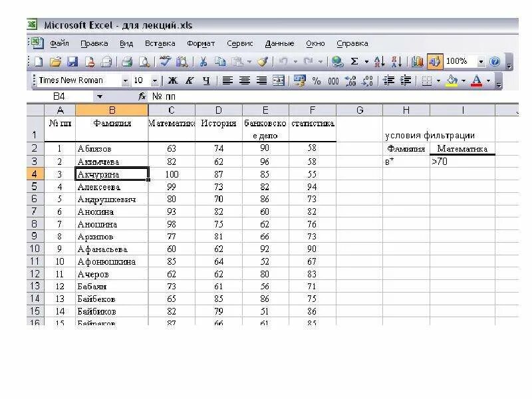The image size is (532, 399).
Task: Open the Вставка menu
Action: [x=160, y=43]
